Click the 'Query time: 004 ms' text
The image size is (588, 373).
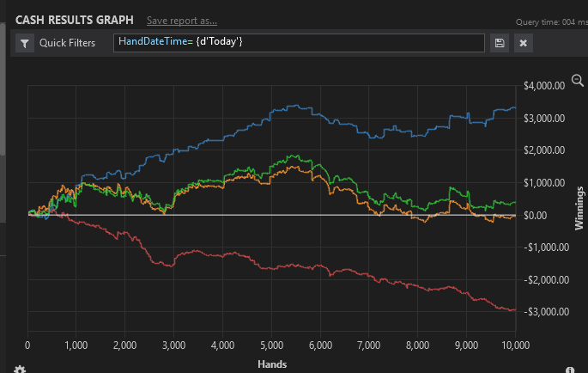coord(552,22)
